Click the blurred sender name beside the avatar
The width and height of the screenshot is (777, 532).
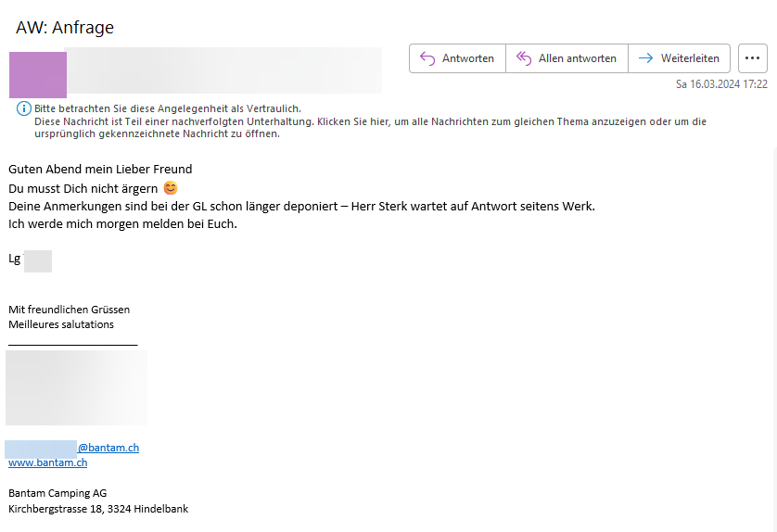click(x=223, y=70)
